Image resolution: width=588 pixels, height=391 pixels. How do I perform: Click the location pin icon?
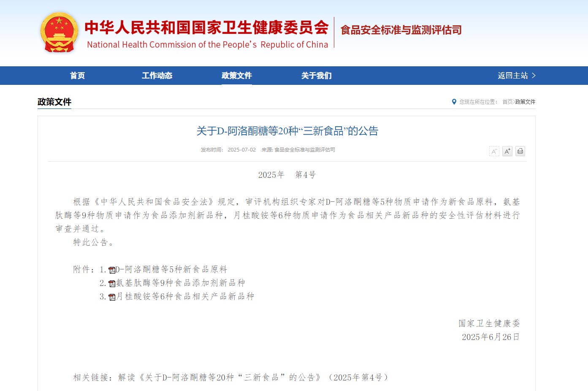click(454, 102)
